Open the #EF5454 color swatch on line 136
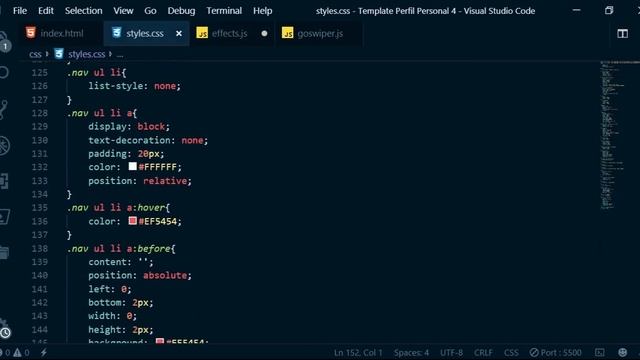The height and width of the screenshot is (360, 640). pyautogui.click(x=133, y=221)
